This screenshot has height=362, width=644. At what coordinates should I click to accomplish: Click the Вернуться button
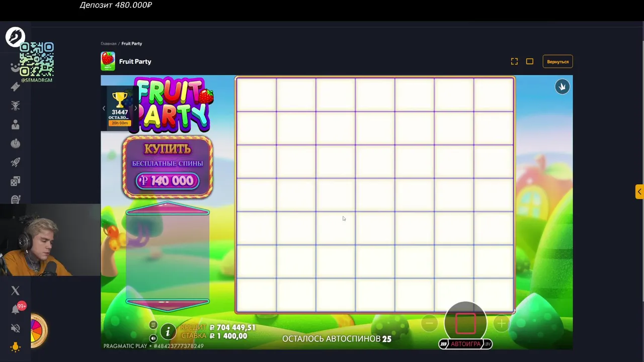tap(557, 62)
